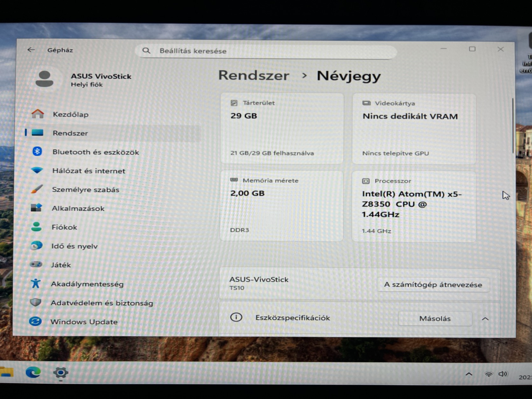Click the Gépház window title
This screenshot has height=399, width=532.
pyautogui.click(x=60, y=50)
